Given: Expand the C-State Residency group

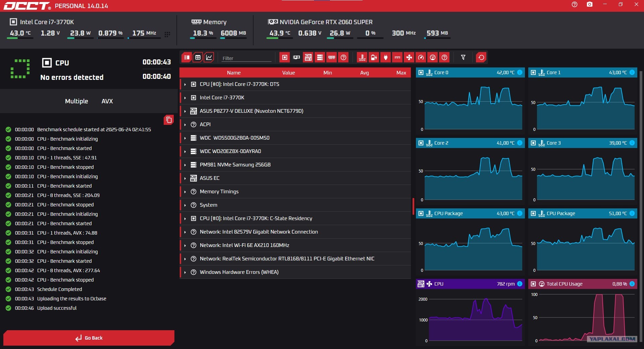Looking at the screenshot, I should point(185,218).
